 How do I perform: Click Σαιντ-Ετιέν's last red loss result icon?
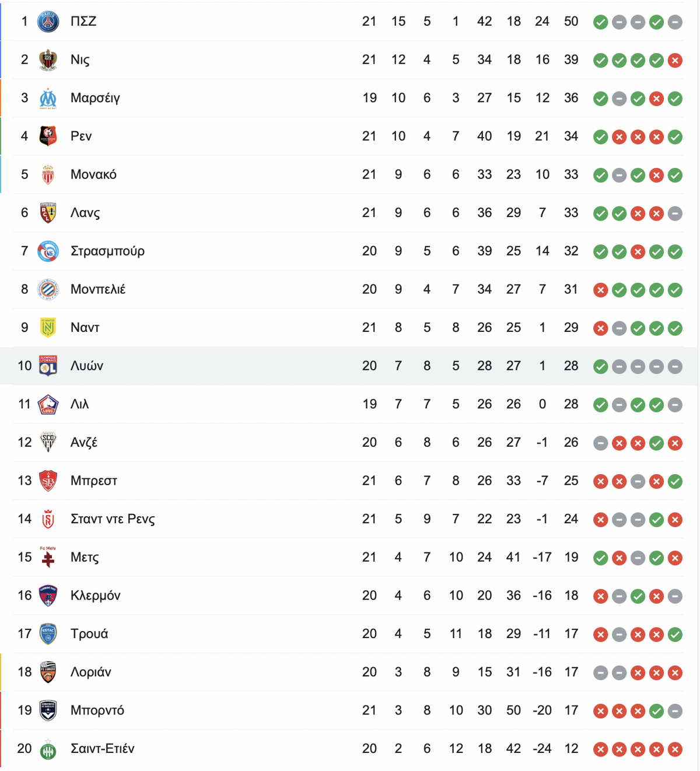coord(675,749)
